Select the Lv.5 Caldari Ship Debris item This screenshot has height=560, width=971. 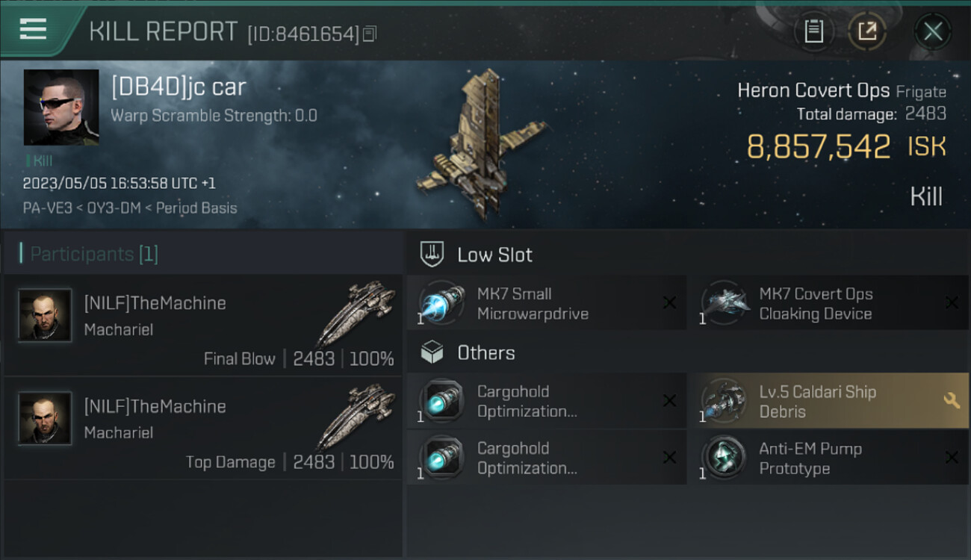[828, 401]
